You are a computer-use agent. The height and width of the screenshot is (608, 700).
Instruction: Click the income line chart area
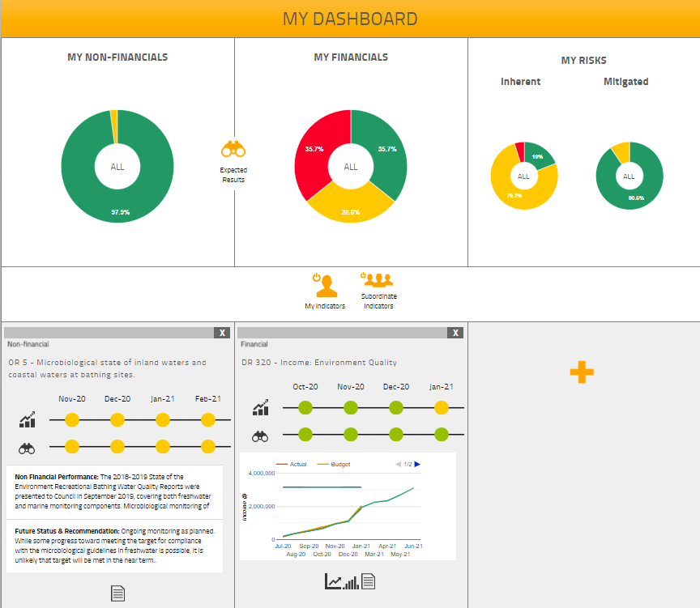pyautogui.click(x=348, y=506)
